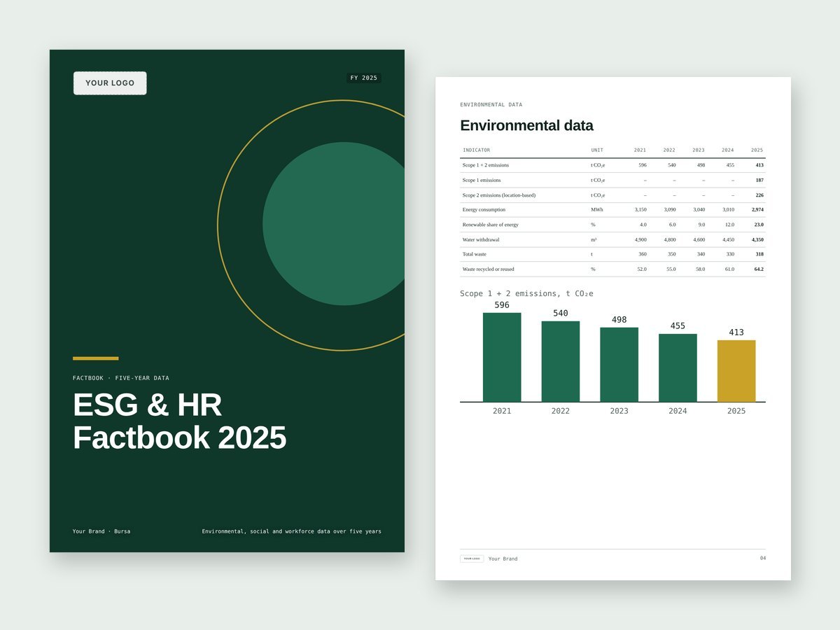Click the 2023 label below the chart axis
The image size is (840, 630).
[619, 411]
